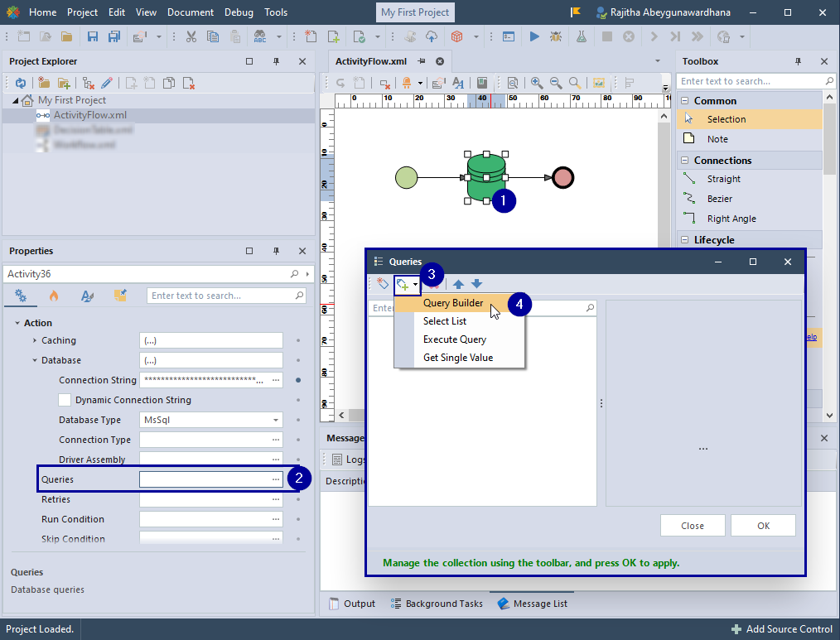Toggle pin on Project Explorer panel
This screenshot has height=640, width=840.
pyautogui.click(x=276, y=61)
